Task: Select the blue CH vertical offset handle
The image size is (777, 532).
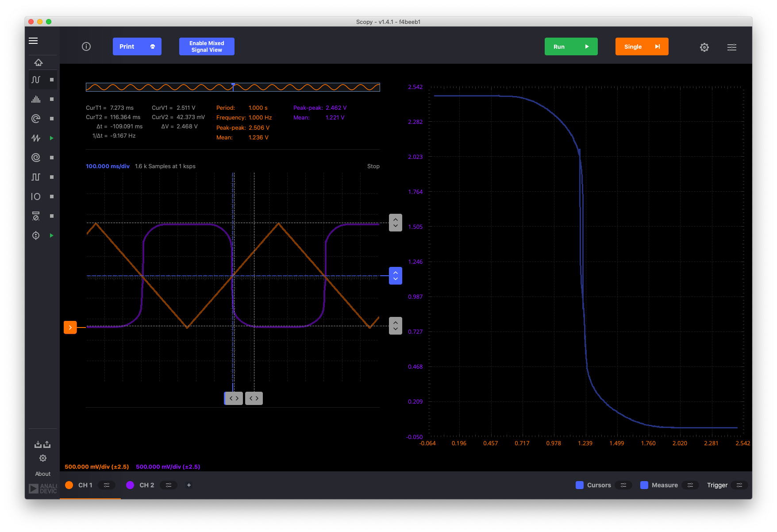Action: [x=396, y=276]
